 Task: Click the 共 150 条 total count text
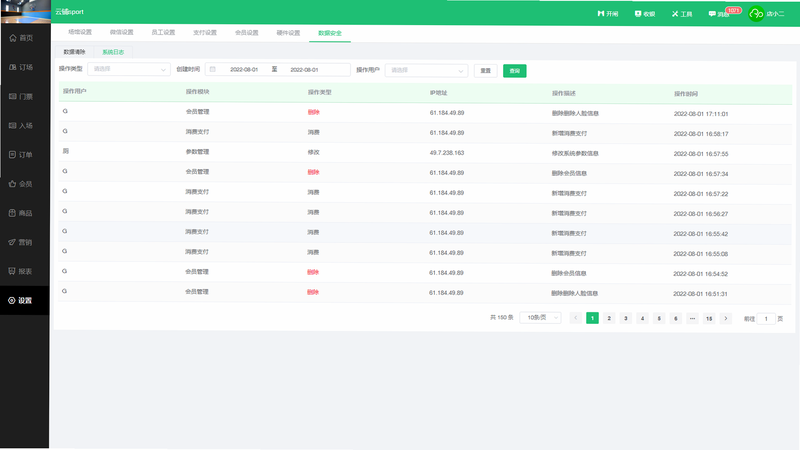pos(502,317)
